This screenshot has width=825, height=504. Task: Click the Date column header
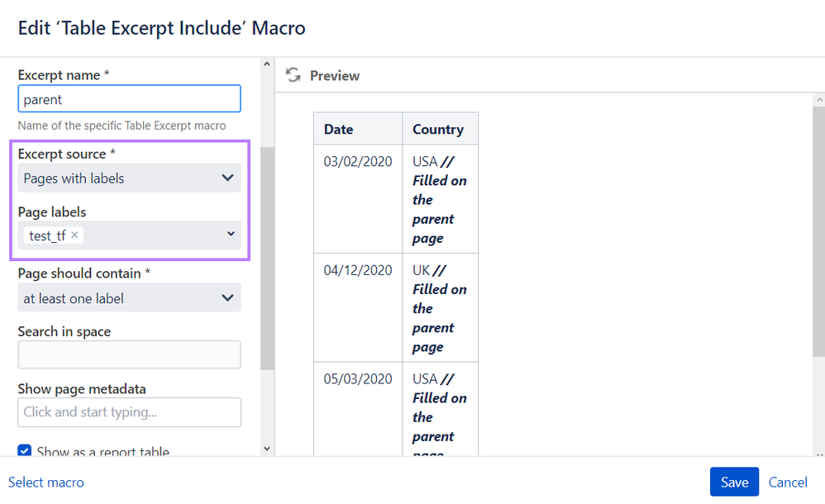pos(339,129)
